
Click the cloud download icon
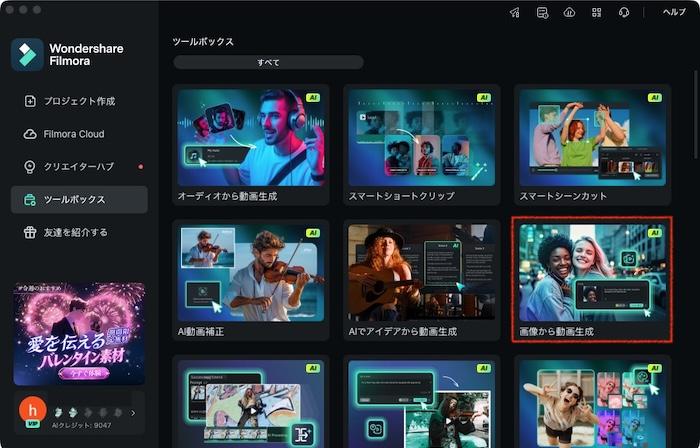(569, 12)
